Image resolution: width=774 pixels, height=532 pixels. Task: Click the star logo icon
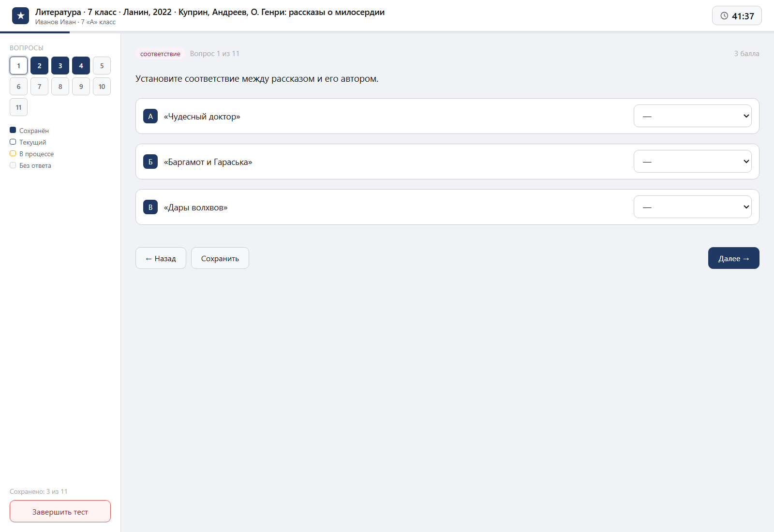point(20,16)
